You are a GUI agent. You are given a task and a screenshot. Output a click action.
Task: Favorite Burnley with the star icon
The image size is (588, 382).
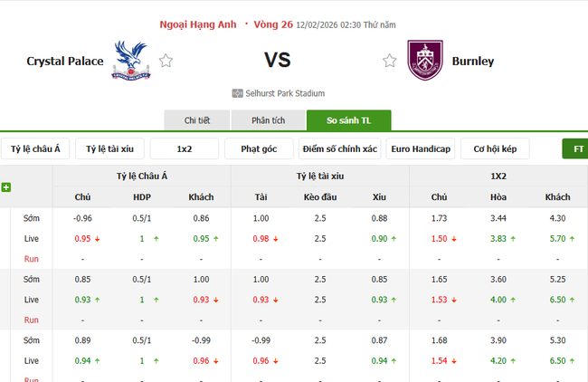tap(390, 61)
